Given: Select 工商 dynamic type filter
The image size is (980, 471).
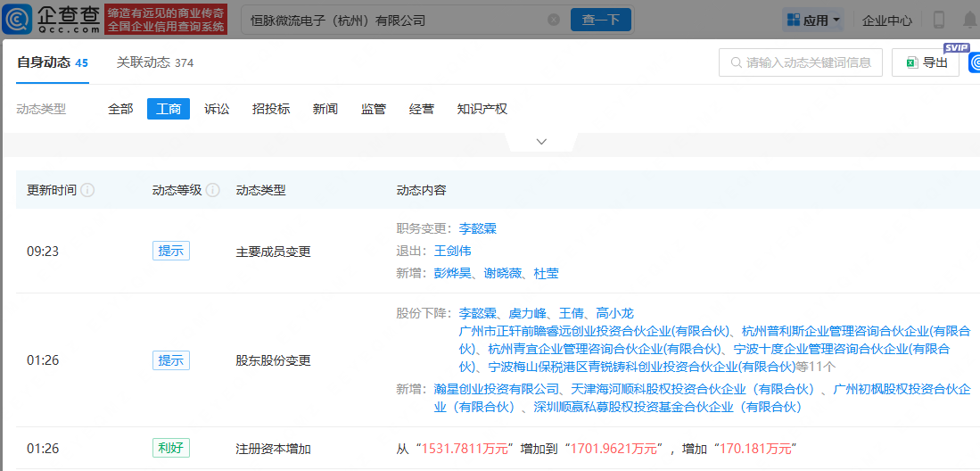Looking at the screenshot, I should click(169, 109).
